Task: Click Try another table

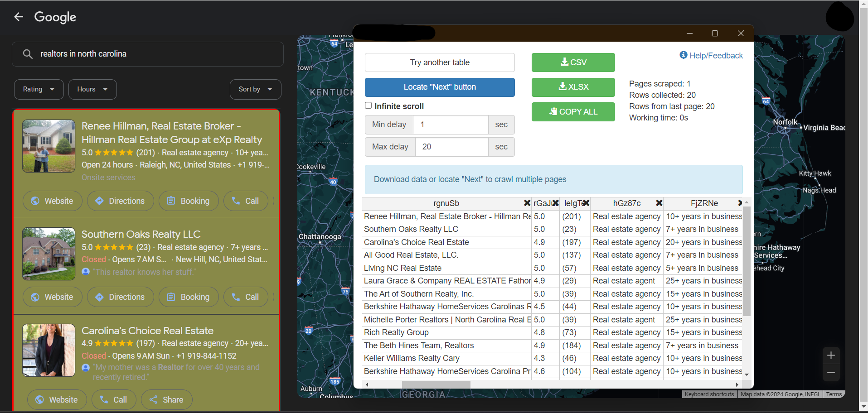Action: point(440,62)
